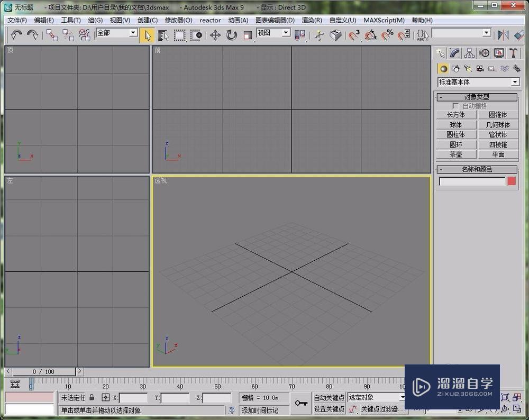Screen dimensions: 529x420
Task: Click the red object color swatch
Action: (512, 181)
